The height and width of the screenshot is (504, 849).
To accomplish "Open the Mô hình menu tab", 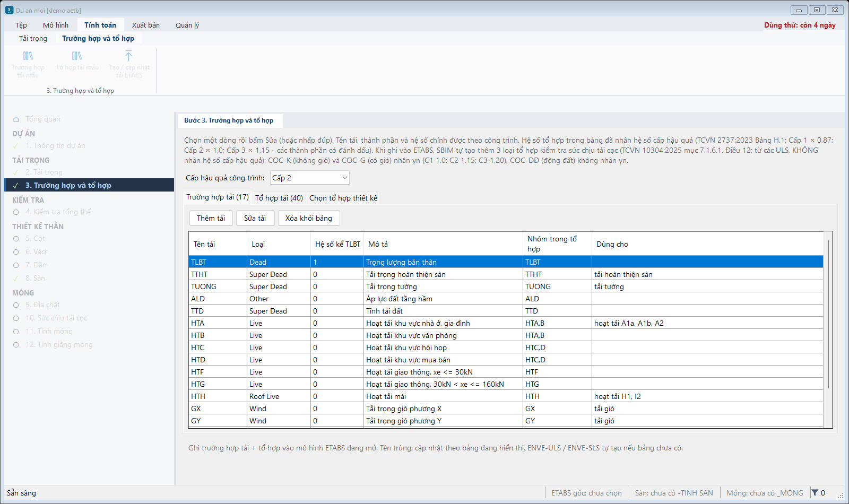I will point(56,25).
